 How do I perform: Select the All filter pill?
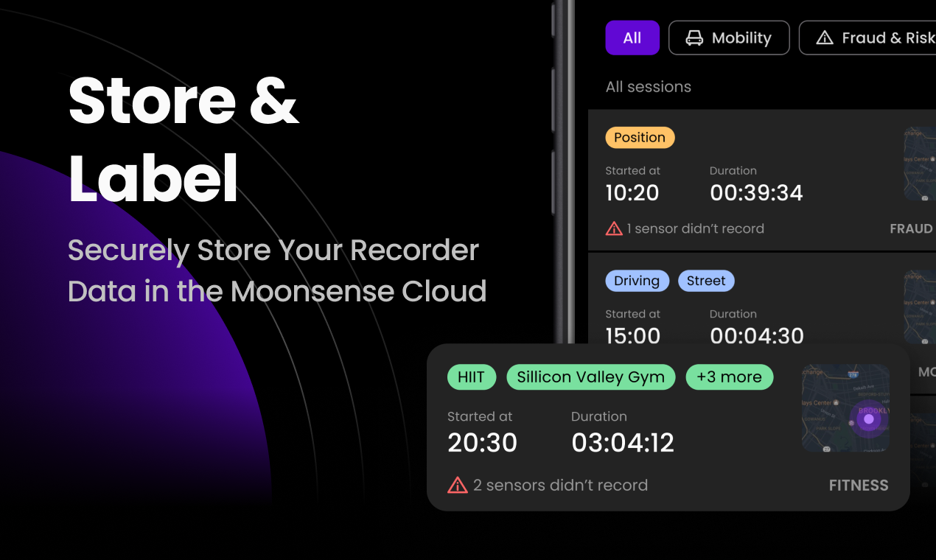tap(632, 38)
